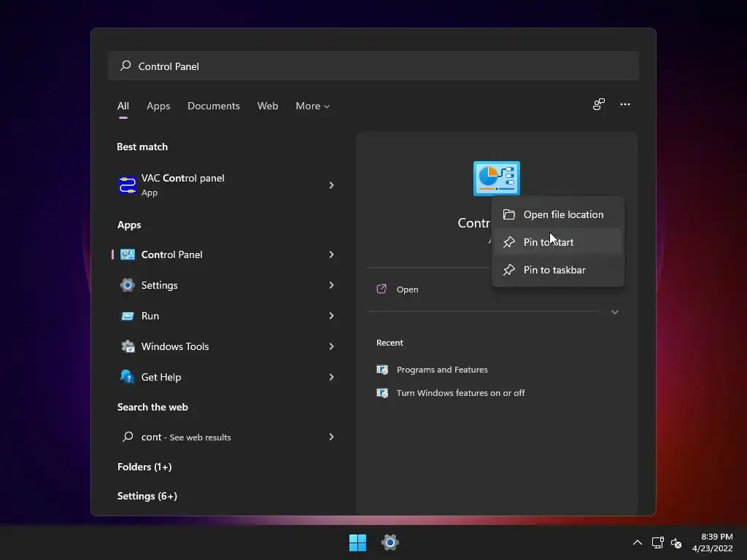Click the Control Panel search input field
Viewport: 747px width, 560px height.
373,66
